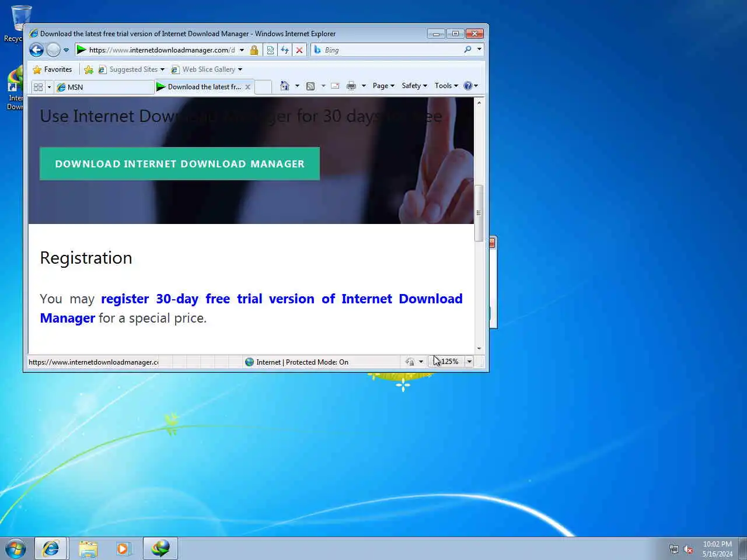Toggle Compatibility View broken-page icon
Screen dimensions: 747x560
point(270,50)
